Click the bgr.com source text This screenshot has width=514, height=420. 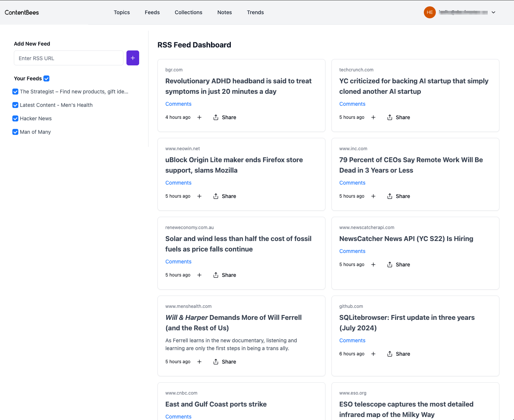pos(174,70)
